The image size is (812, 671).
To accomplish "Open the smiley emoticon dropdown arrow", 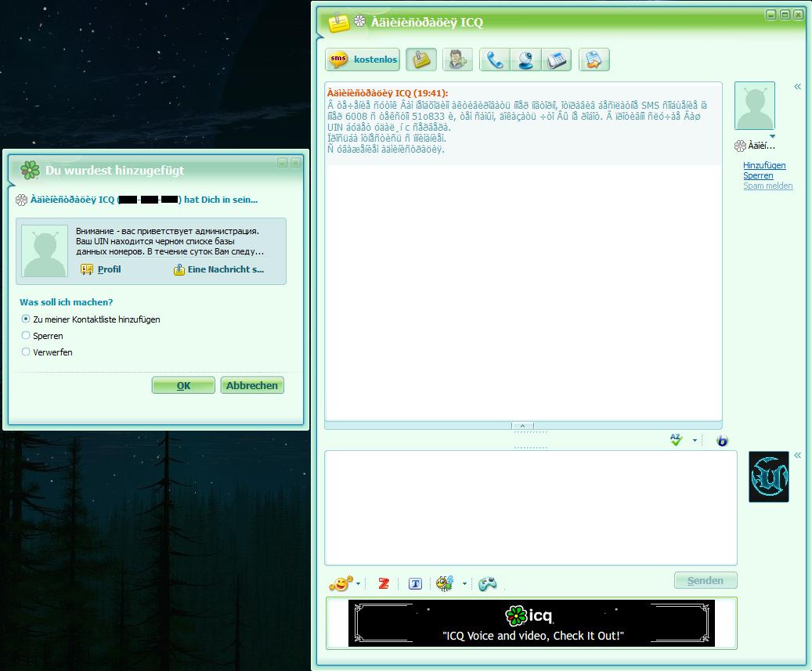I will pyautogui.click(x=359, y=584).
